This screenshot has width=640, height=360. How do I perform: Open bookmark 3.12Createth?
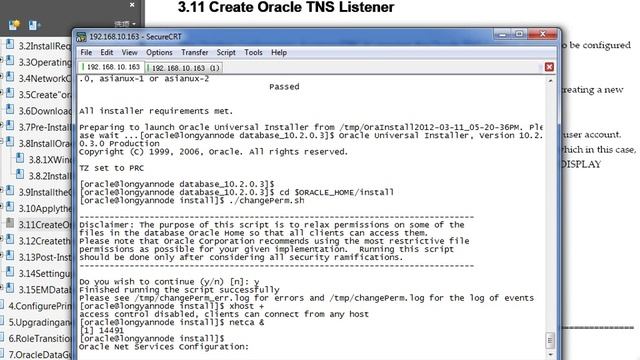click(x=45, y=241)
